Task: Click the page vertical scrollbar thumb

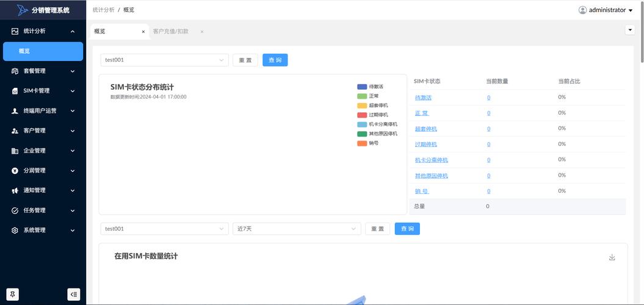Action: pos(642,33)
